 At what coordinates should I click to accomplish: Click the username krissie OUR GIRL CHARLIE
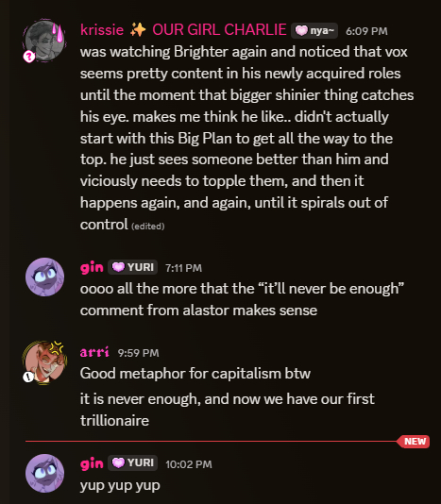pos(183,30)
